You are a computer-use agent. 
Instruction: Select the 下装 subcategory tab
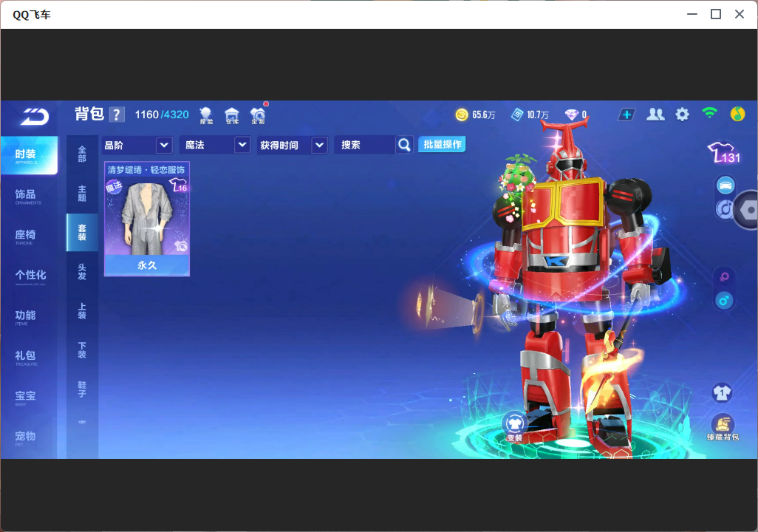point(82,350)
